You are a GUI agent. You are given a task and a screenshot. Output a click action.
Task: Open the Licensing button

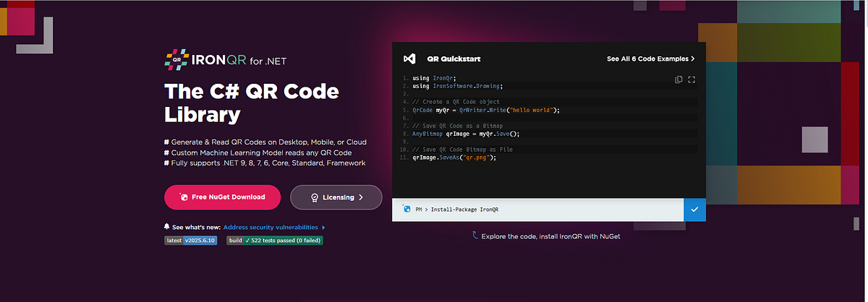point(336,197)
